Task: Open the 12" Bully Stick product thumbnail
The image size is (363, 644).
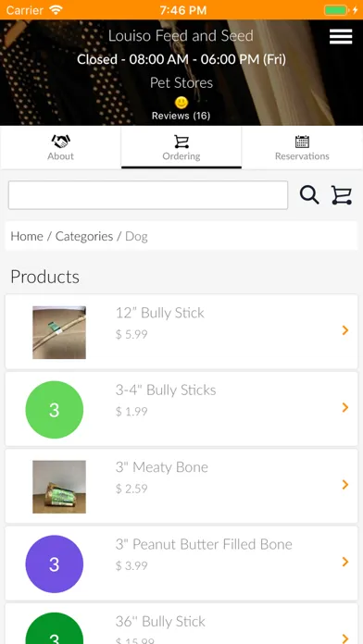Action: (59, 332)
